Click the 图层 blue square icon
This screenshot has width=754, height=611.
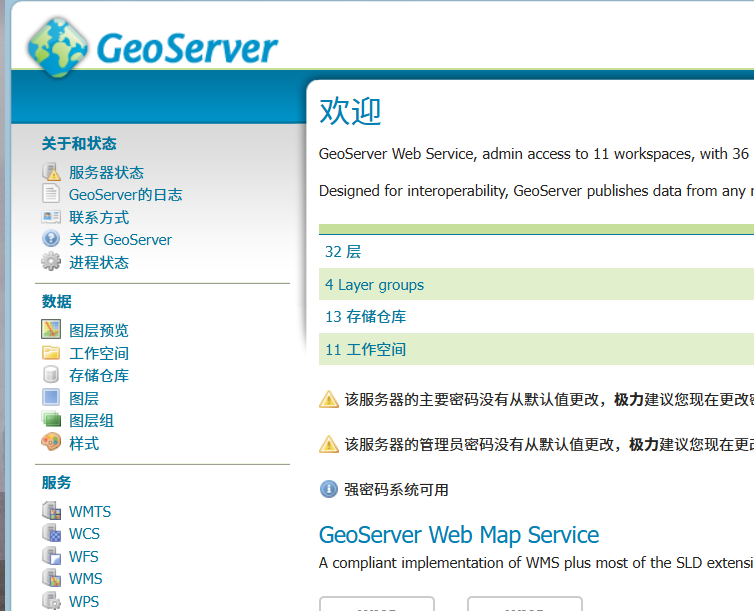pyautogui.click(x=51, y=397)
